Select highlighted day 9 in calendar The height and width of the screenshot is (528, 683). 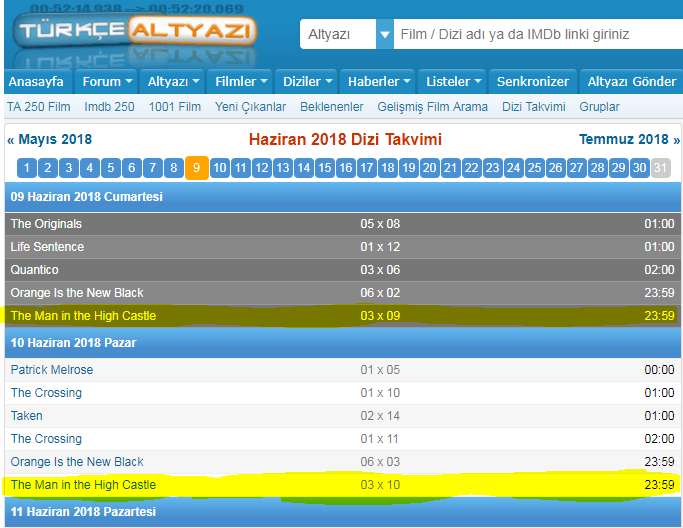click(196, 168)
